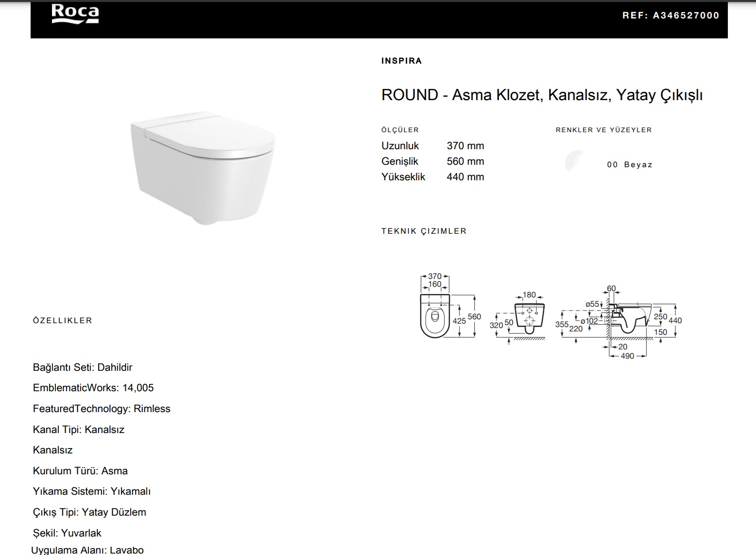Click the 'Bağlantı Seti: Dahildir' line
This screenshot has height=555, width=756.
[x=83, y=367]
